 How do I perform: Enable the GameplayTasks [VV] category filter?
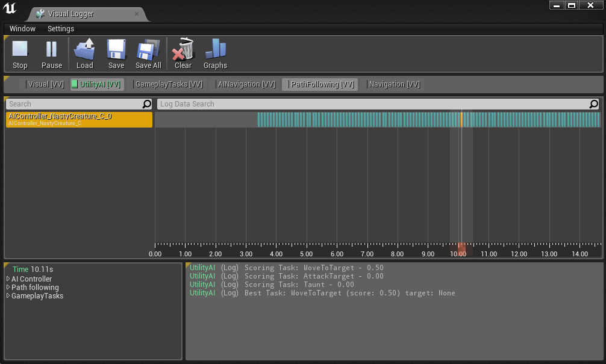coord(168,84)
